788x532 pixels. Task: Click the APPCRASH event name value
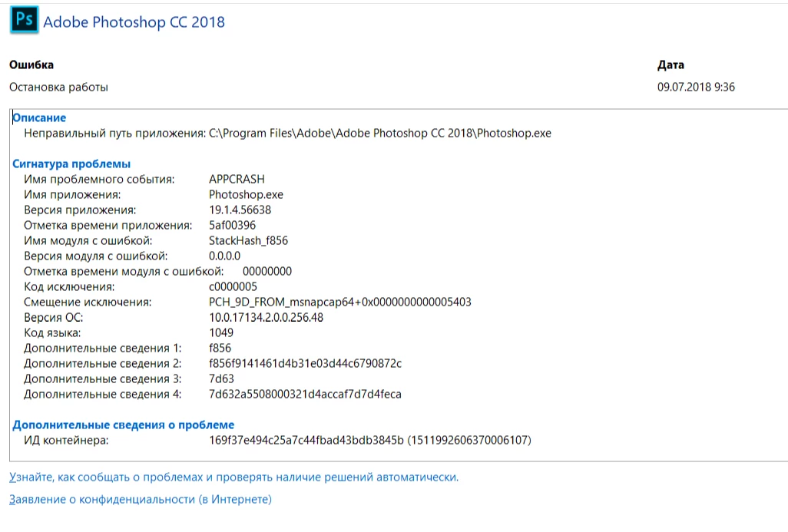(237, 180)
